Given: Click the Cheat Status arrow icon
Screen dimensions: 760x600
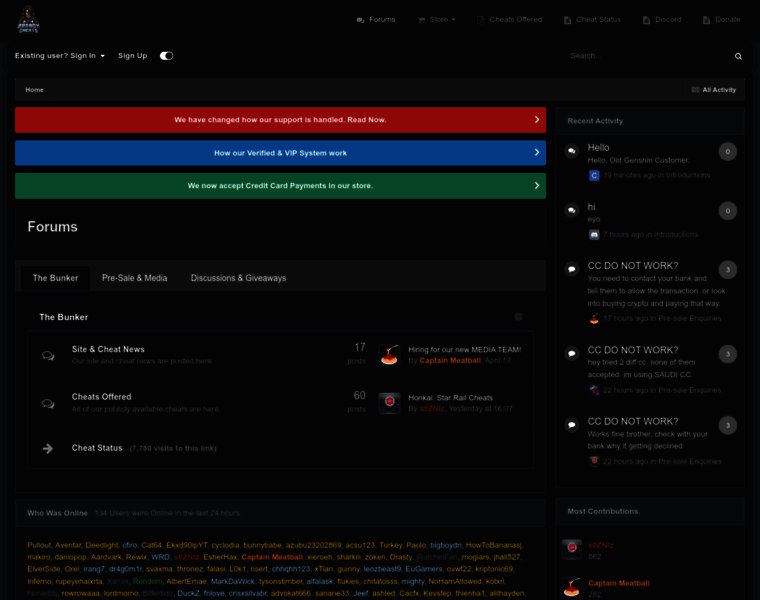Looking at the screenshot, I should tap(48, 448).
